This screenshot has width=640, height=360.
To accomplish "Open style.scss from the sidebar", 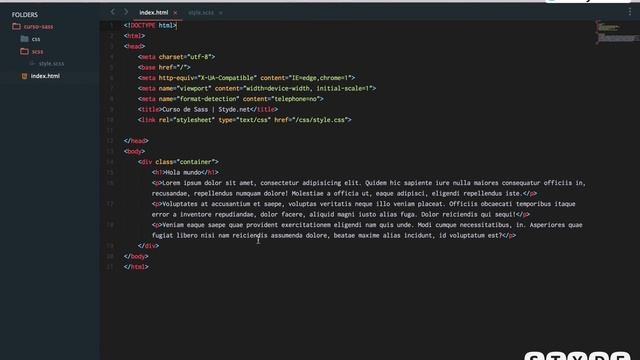I will tap(51, 63).
